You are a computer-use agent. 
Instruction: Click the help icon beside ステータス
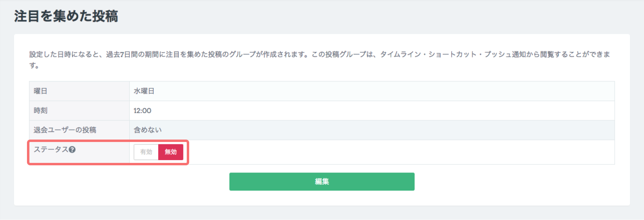(x=72, y=150)
